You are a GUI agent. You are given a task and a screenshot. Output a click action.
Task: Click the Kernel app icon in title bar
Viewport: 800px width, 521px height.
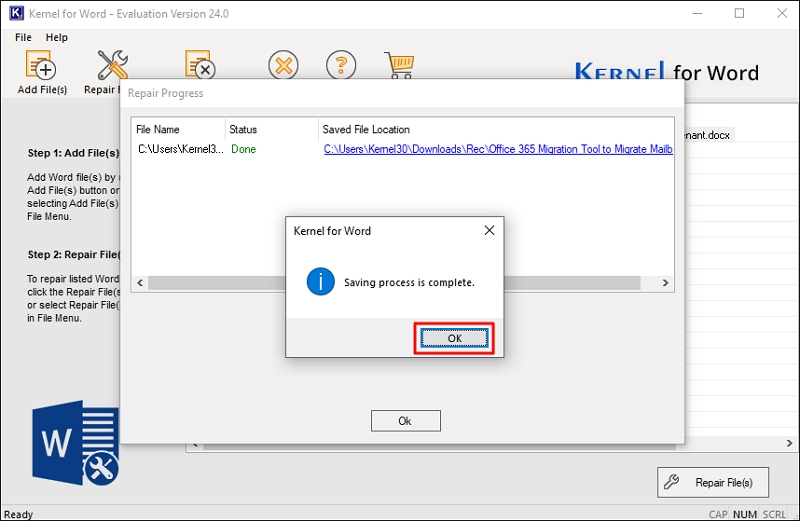(x=16, y=13)
